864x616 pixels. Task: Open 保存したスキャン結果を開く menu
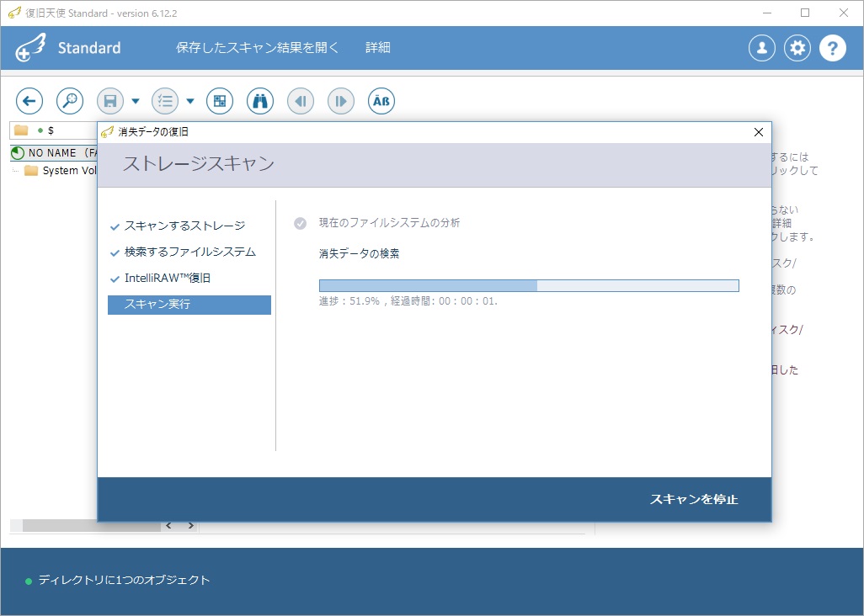coord(258,48)
